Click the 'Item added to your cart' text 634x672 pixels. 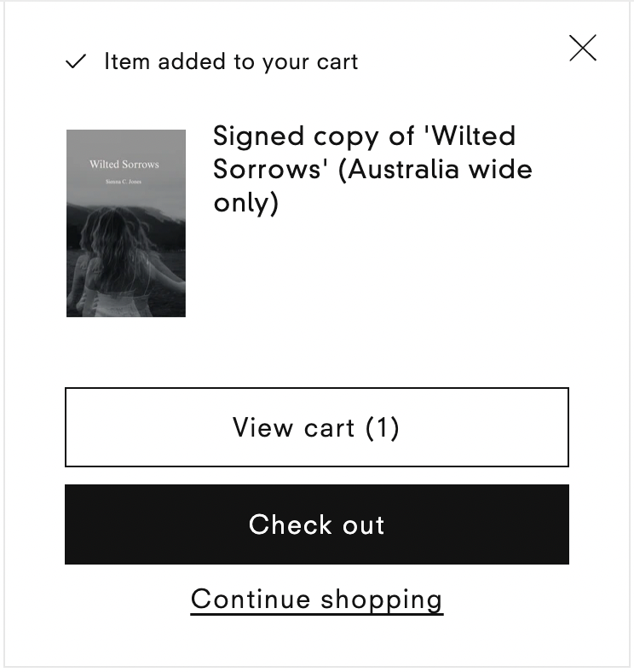(231, 61)
